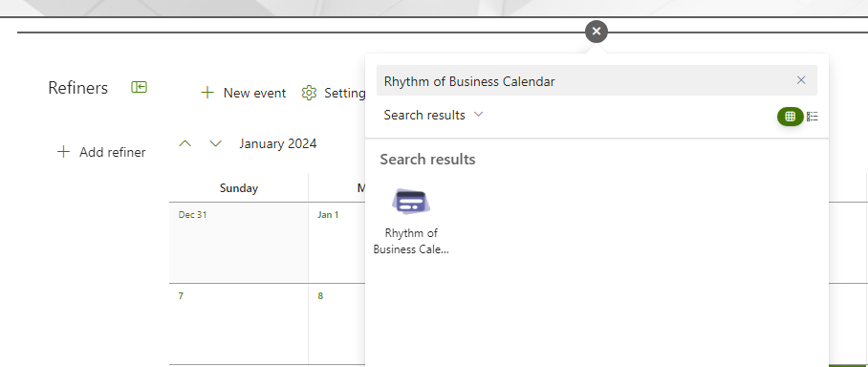Select the Dec 31 calendar cell
This screenshot has height=367, width=868.
pos(239,243)
